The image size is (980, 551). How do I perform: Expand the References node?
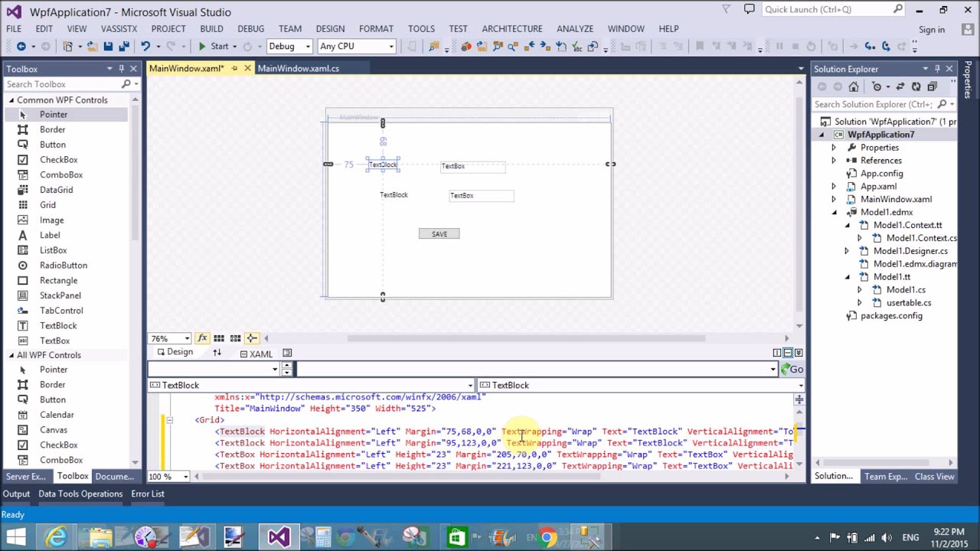click(834, 161)
